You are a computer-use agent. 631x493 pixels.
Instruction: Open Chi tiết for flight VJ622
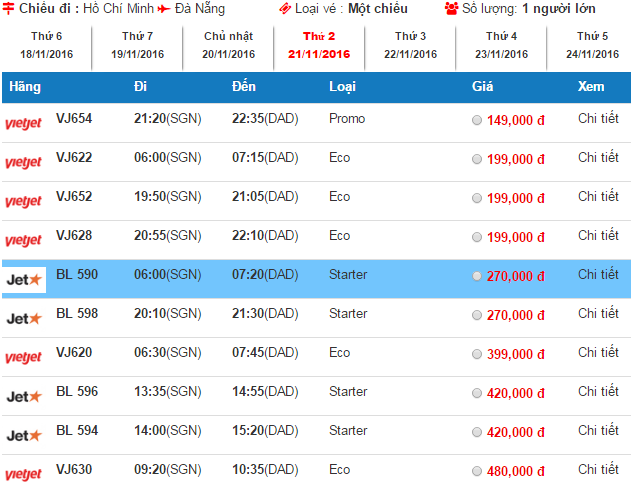click(x=598, y=157)
